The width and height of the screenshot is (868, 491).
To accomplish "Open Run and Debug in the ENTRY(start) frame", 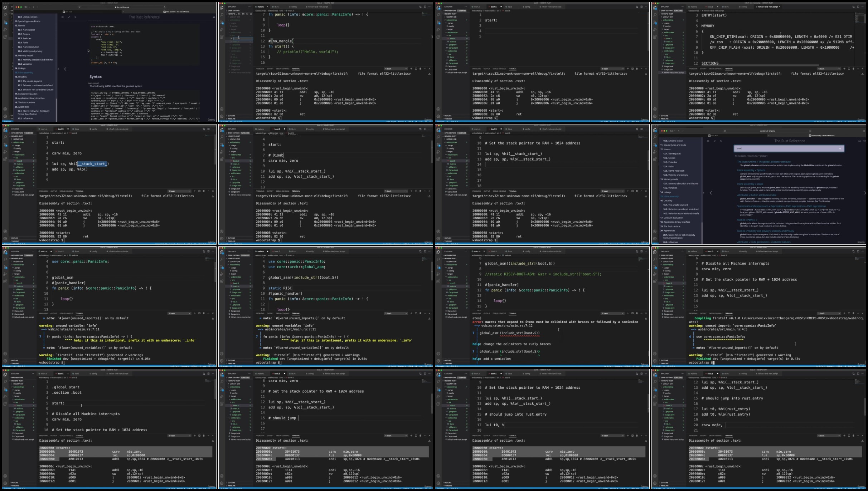I will [x=655, y=29].
